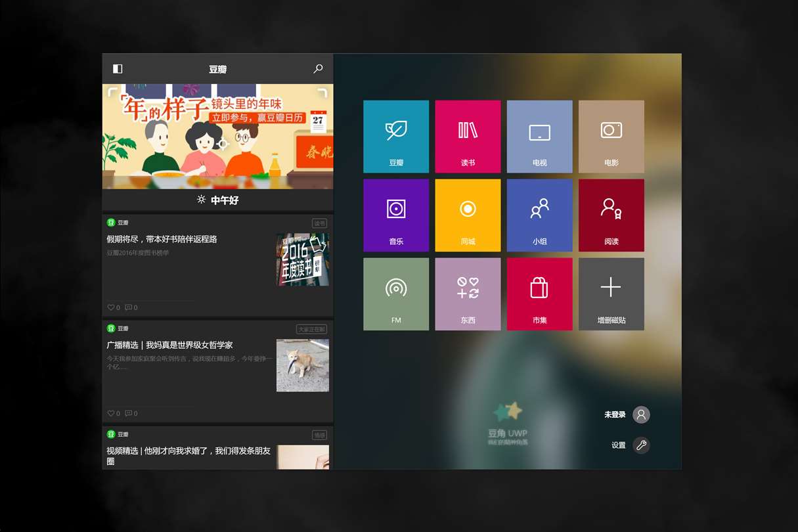Open article 假期将尽，带本好书陪伴返程路
This screenshot has height=532, width=798.
pos(162,239)
